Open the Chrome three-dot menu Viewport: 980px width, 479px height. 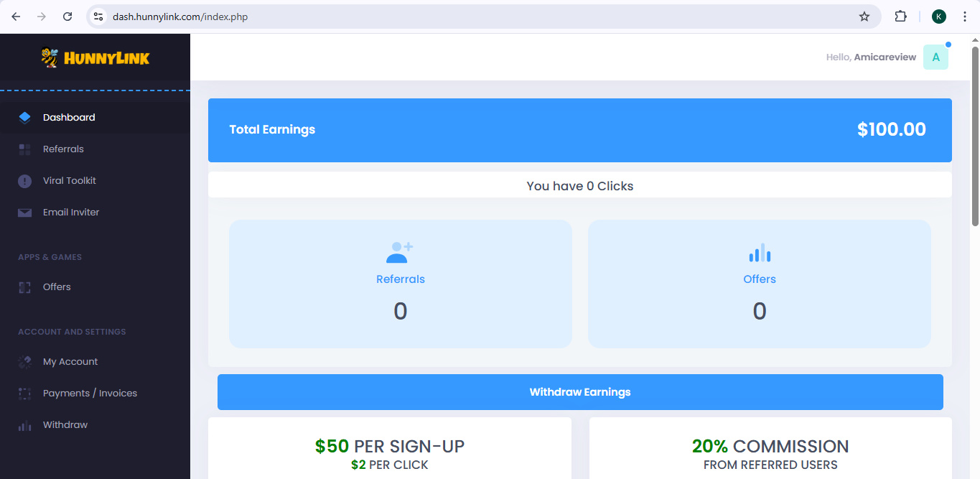pyautogui.click(x=965, y=17)
